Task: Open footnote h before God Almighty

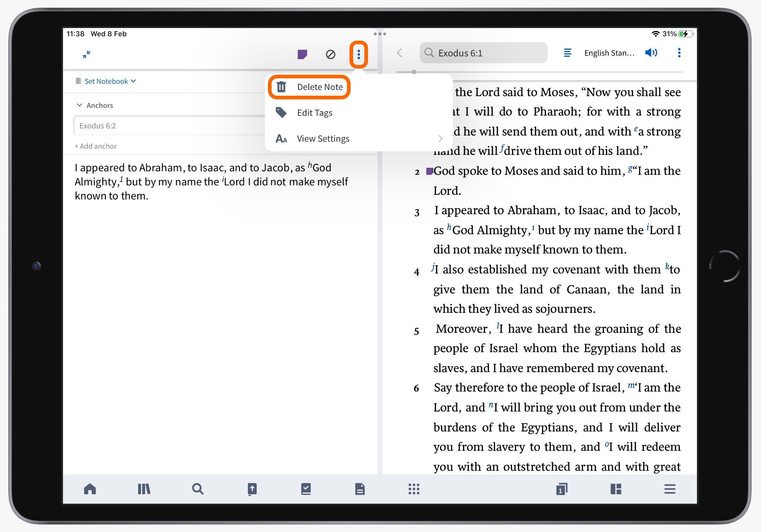Action: pyautogui.click(x=449, y=227)
